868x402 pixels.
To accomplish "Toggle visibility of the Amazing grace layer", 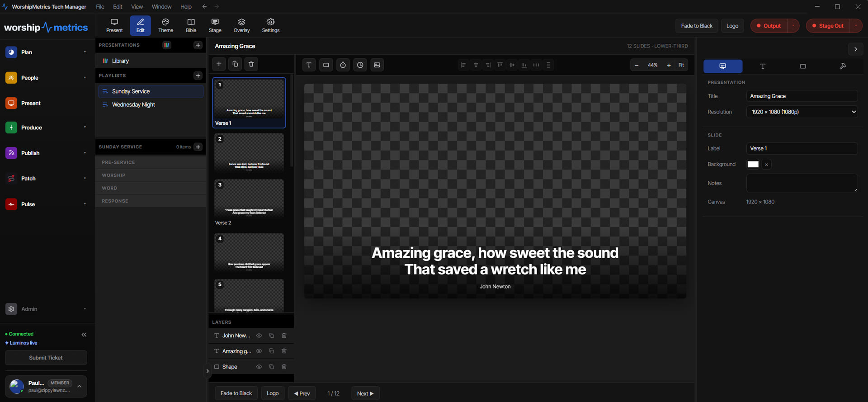I will pyautogui.click(x=259, y=351).
